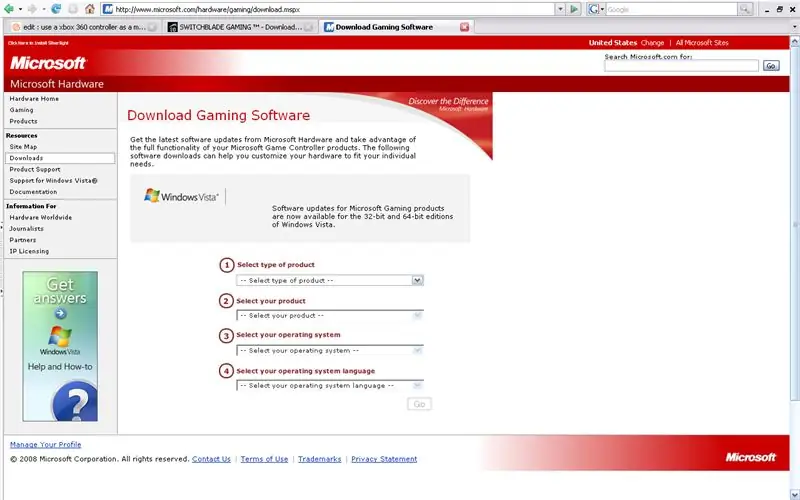Viewport: 800px width, 500px height.
Task: Open the address bar URL history dropdown
Action: pyautogui.click(x=560, y=9)
